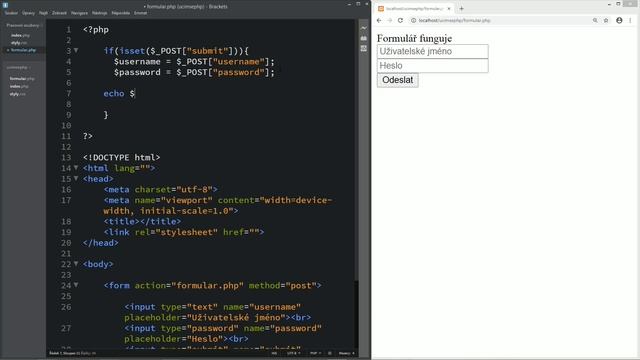
Task: Place cursor on echo $ line
Action: tap(119, 93)
